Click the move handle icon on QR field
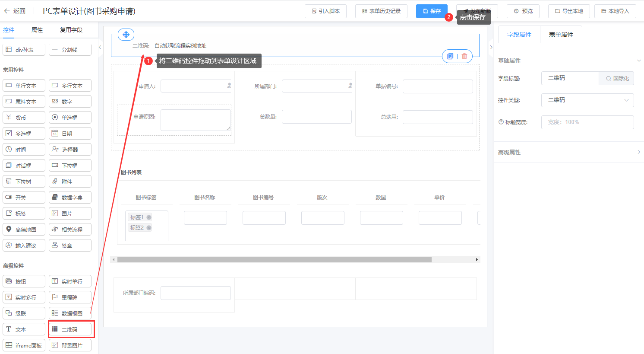Image resolution: width=644 pixels, height=354 pixels. pyautogui.click(x=126, y=35)
